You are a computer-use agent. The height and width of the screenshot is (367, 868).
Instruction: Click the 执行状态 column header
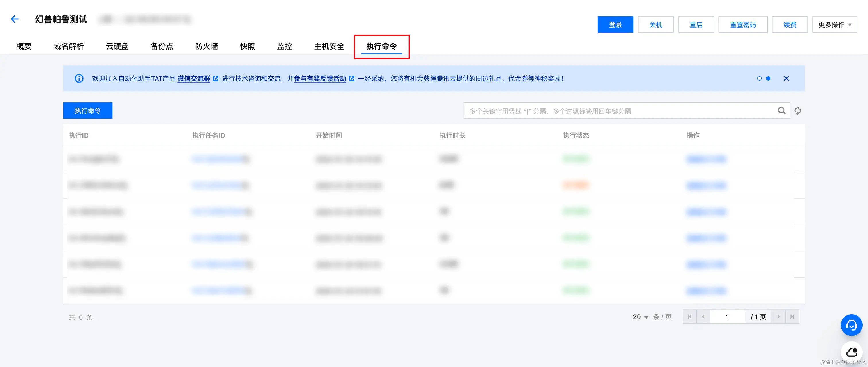576,135
